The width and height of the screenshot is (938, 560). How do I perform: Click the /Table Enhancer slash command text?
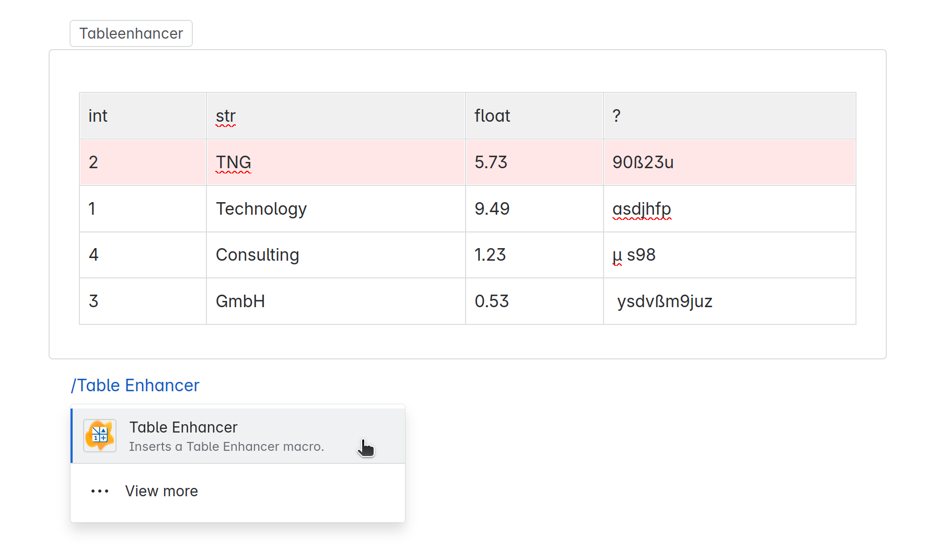tap(135, 386)
